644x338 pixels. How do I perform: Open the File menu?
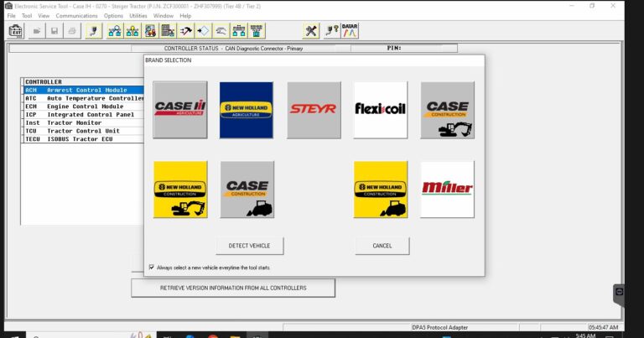(x=12, y=16)
